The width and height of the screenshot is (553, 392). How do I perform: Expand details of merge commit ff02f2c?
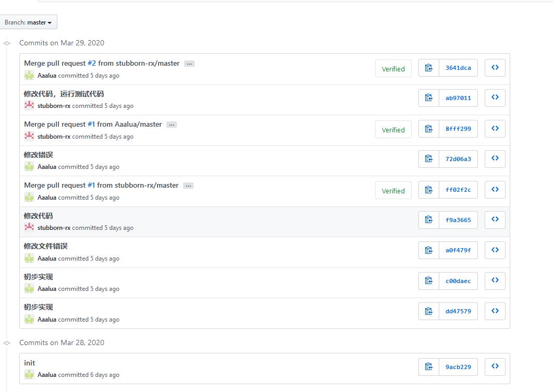click(188, 186)
